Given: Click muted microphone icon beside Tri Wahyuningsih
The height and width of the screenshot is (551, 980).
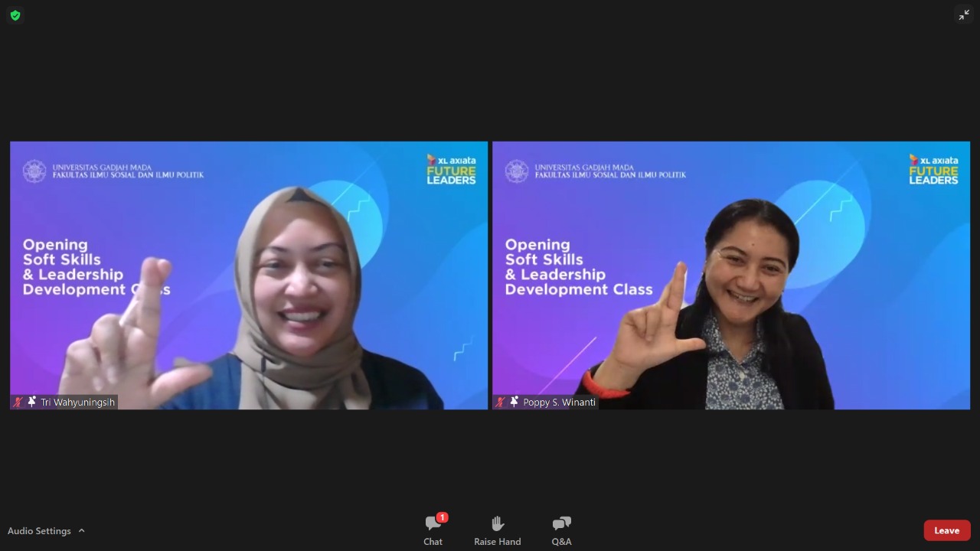Looking at the screenshot, I should (18, 402).
